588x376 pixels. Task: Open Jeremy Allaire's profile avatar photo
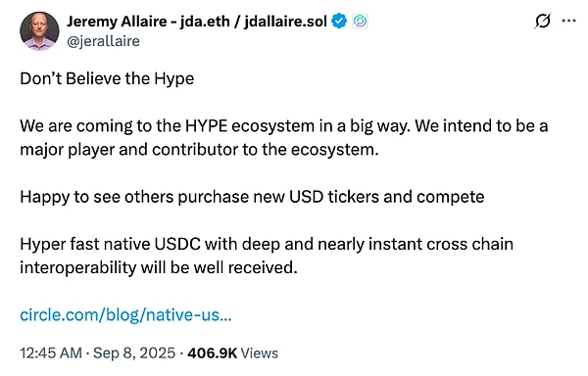tap(39, 30)
